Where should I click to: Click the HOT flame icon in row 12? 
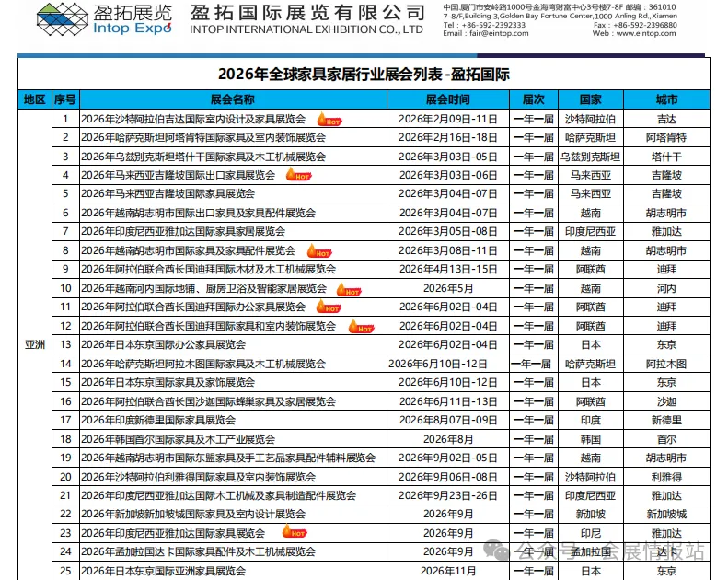pos(361,327)
